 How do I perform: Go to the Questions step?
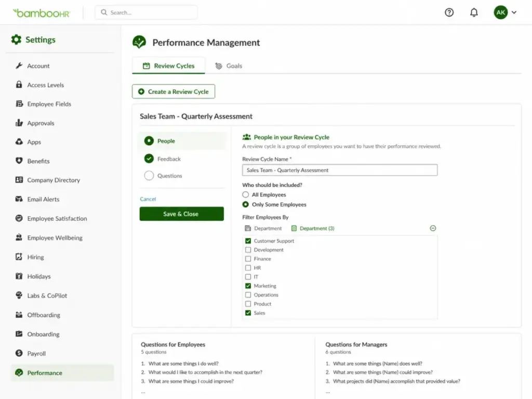pos(164,176)
